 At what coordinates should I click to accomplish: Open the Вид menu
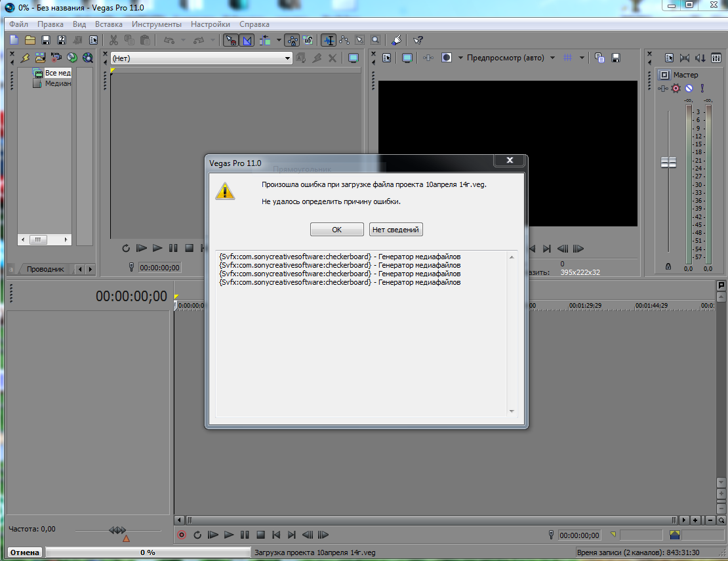pyautogui.click(x=79, y=24)
